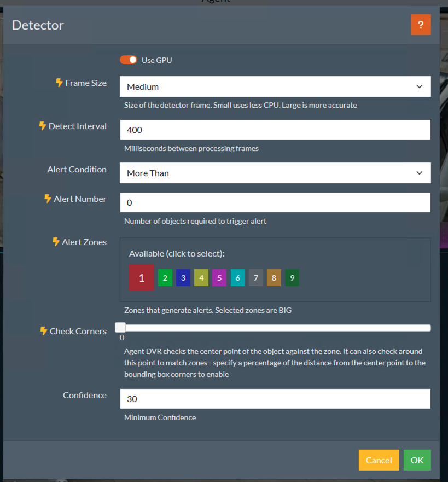
Task: Select teal alert zone 6
Action: tap(237, 278)
